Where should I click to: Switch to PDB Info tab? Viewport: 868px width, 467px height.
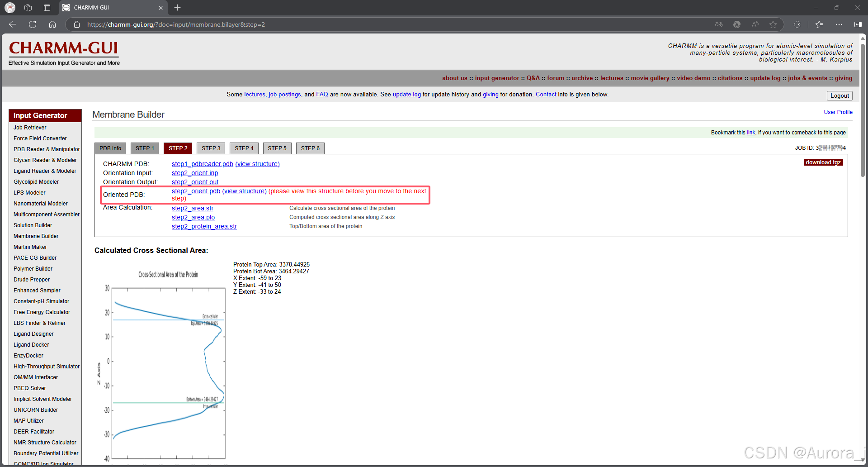pyautogui.click(x=110, y=148)
